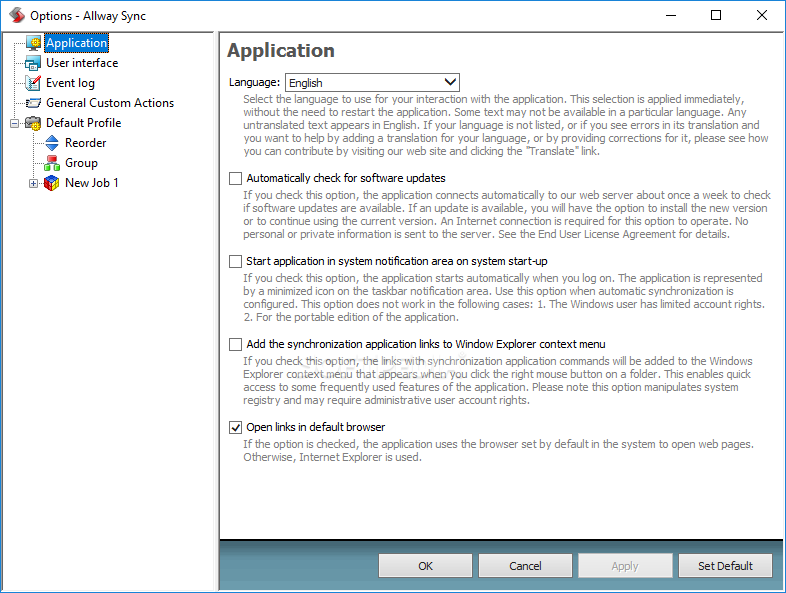Click the OK button
The image size is (786, 593).
[x=425, y=566]
